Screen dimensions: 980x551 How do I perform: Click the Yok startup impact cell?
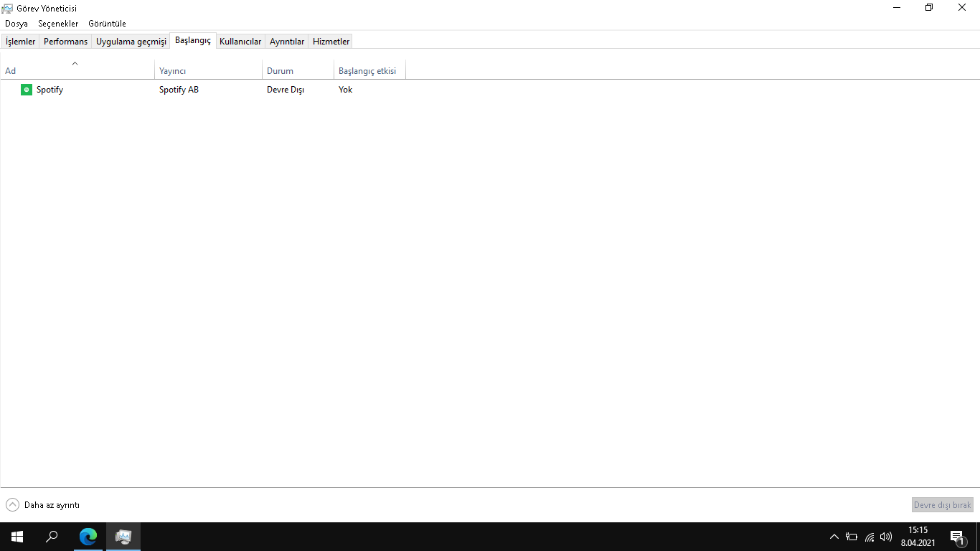coord(345,90)
